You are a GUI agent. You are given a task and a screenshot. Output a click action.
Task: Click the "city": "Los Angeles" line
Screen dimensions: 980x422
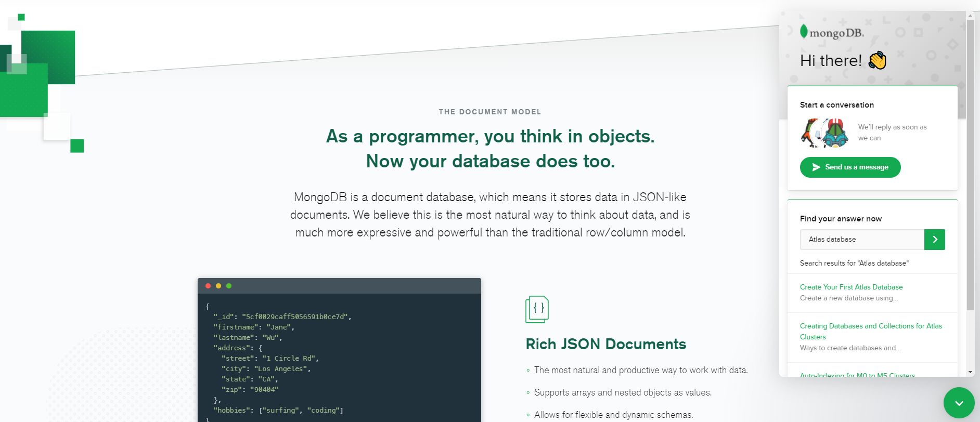(x=266, y=368)
